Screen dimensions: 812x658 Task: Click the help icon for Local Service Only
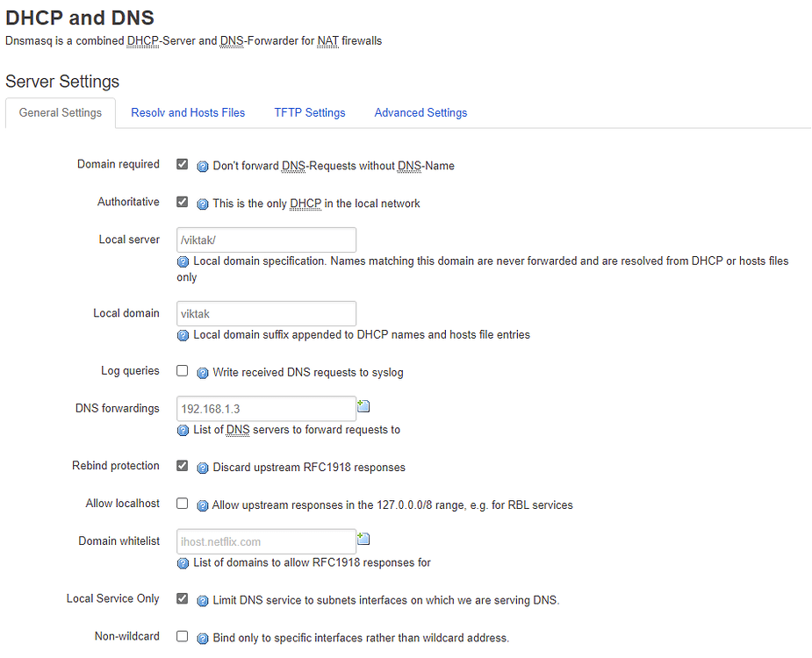coord(203,600)
